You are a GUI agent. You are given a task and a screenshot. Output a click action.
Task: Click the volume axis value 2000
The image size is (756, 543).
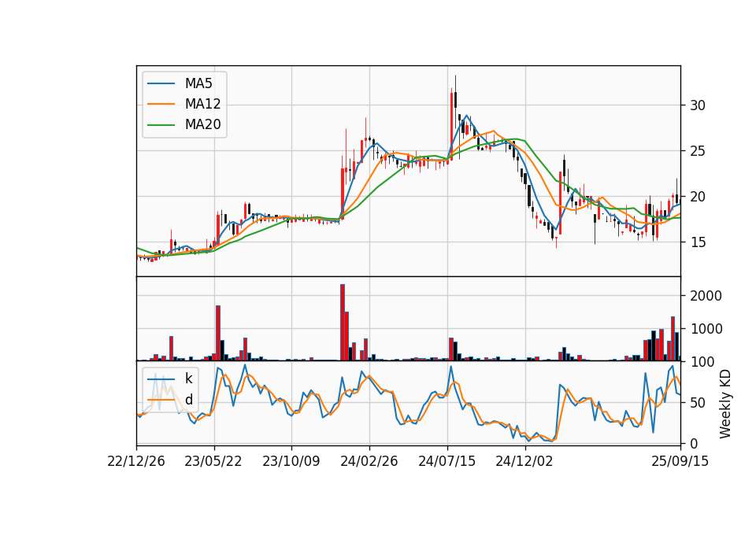(x=706, y=296)
